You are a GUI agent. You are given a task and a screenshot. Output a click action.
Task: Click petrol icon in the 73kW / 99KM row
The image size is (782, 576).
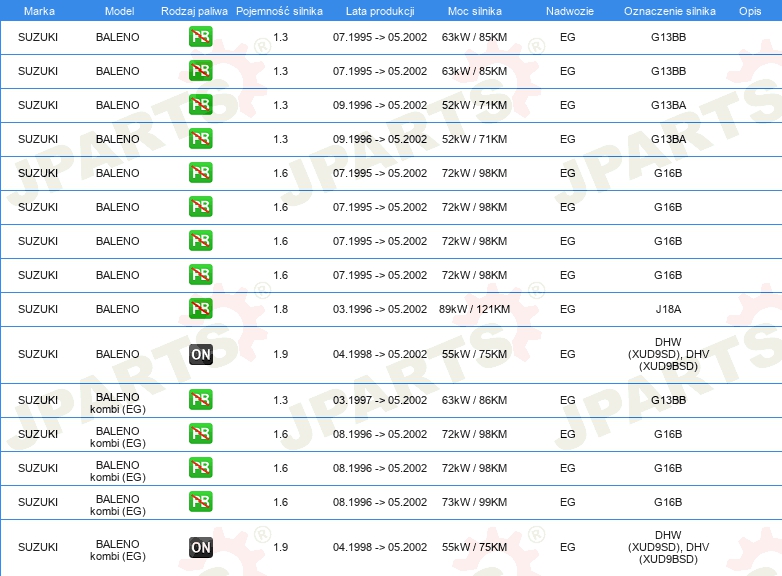(200, 502)
